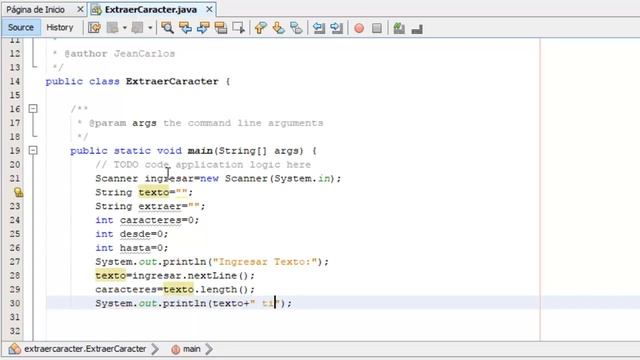Viewport: 640px width, 360px height.
Task: Click the Uncomment code icon
Action: click(417, 29)
